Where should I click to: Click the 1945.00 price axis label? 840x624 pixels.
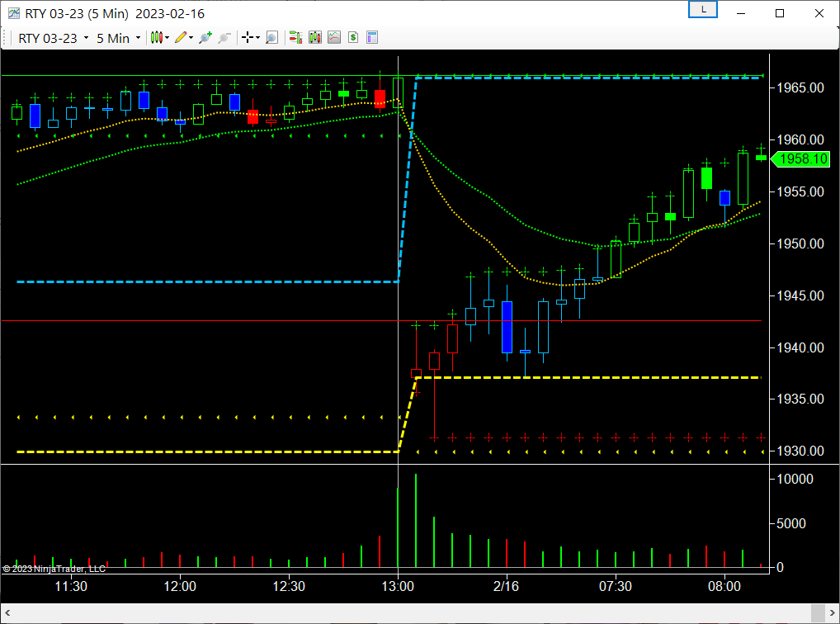[800, 296]
